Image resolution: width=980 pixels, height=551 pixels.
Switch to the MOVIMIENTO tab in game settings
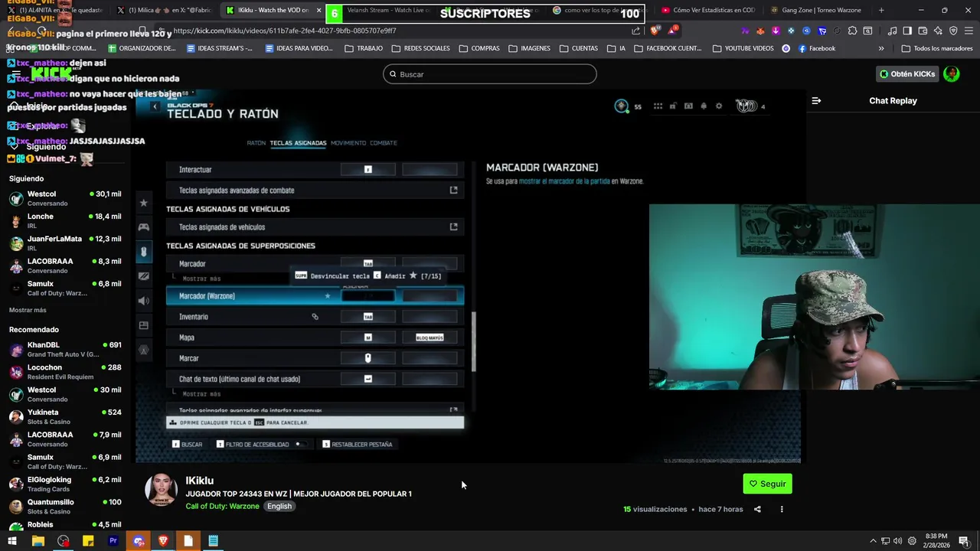pos(348,143)
